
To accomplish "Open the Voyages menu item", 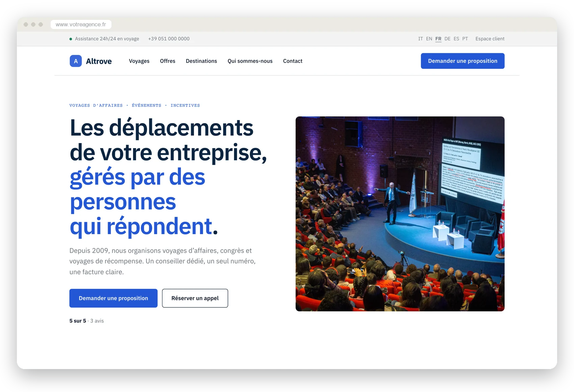I will 139,61.
